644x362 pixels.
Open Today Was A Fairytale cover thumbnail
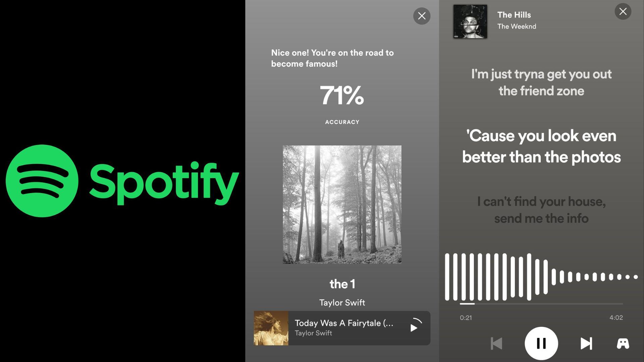(271, 328)
